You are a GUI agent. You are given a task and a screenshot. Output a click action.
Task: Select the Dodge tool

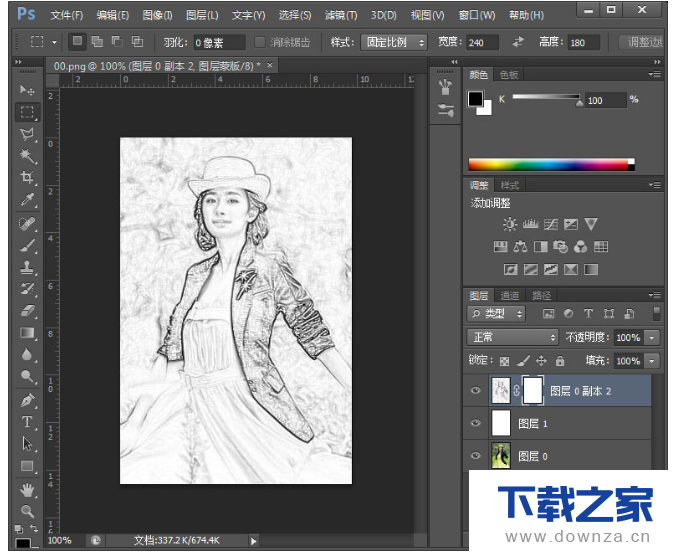tap(27, 376)
